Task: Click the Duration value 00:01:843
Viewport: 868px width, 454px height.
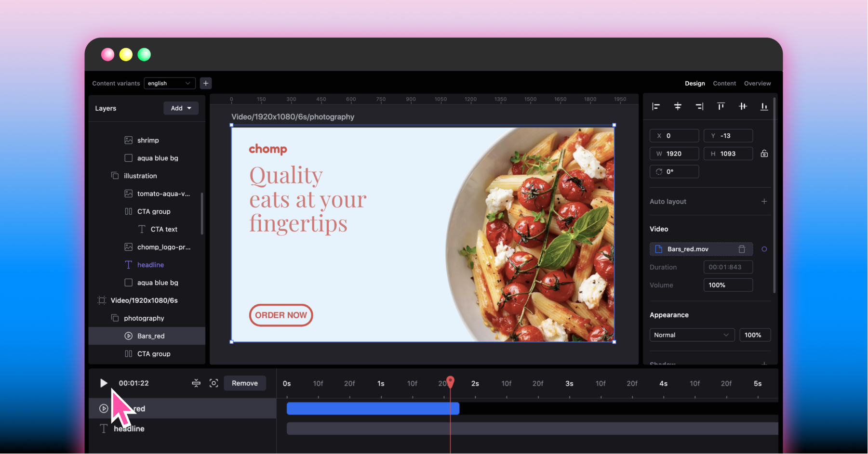Action: (x=728, y=267)
